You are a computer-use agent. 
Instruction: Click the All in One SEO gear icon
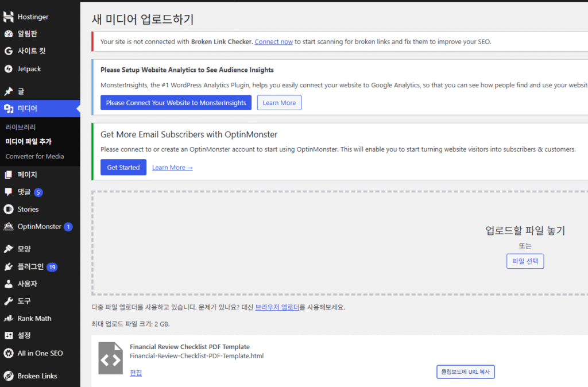[x=8, y=353]
